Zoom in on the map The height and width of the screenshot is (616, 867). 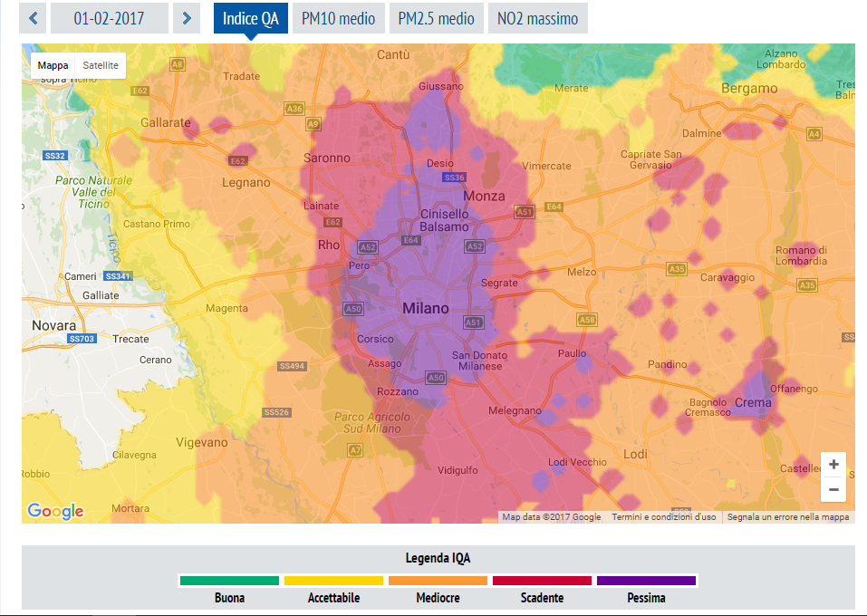pos(833,465)
